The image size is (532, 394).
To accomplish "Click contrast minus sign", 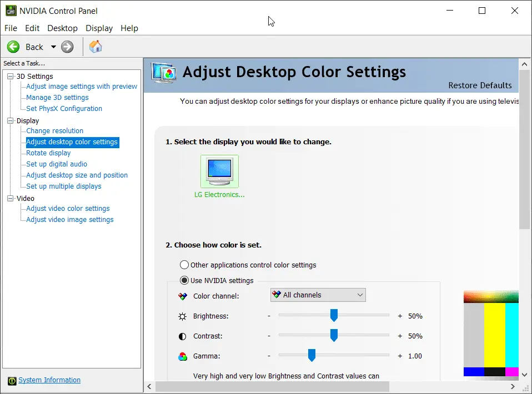I will tap(269, 336).
